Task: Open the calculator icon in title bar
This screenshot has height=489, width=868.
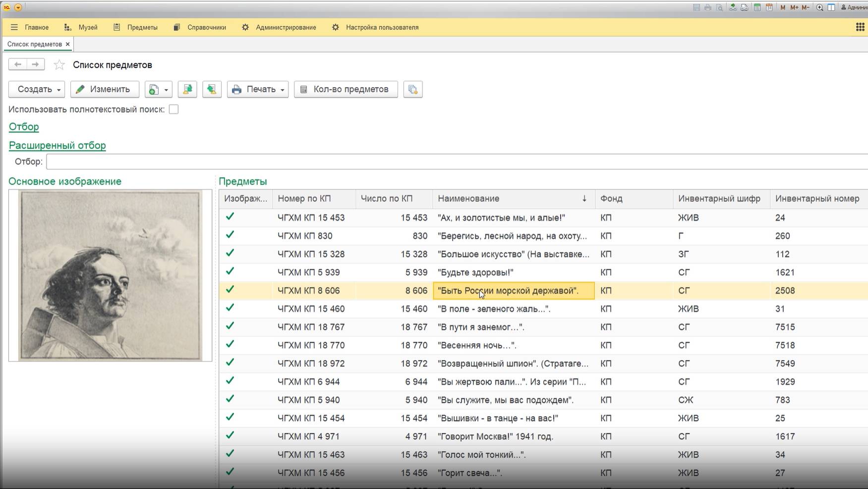Action: pyautogui.click(x=757, y=7)
